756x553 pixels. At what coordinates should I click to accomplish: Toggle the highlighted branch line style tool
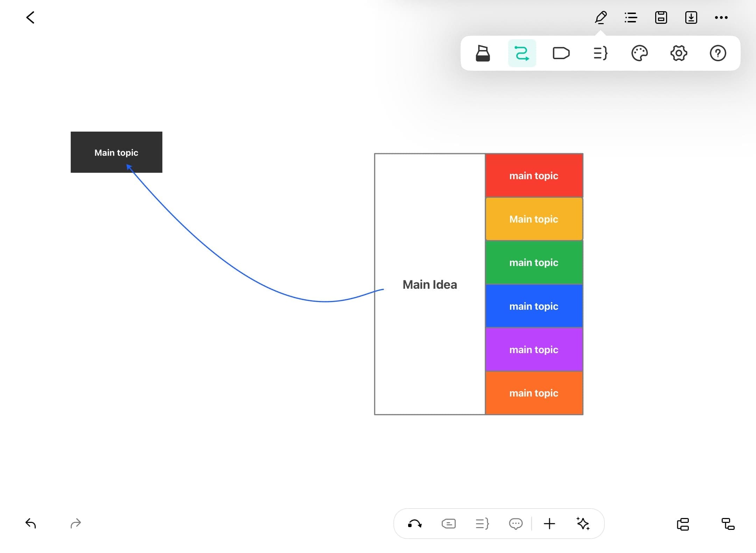point(522,53)
